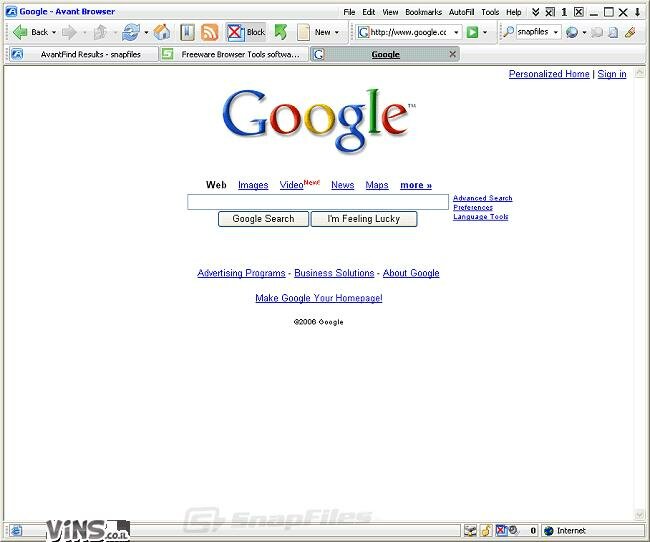Click the green recover page arrow icon
Viewport: 650px width, 542px height.
pyautogui.click(x=281, y=32)
